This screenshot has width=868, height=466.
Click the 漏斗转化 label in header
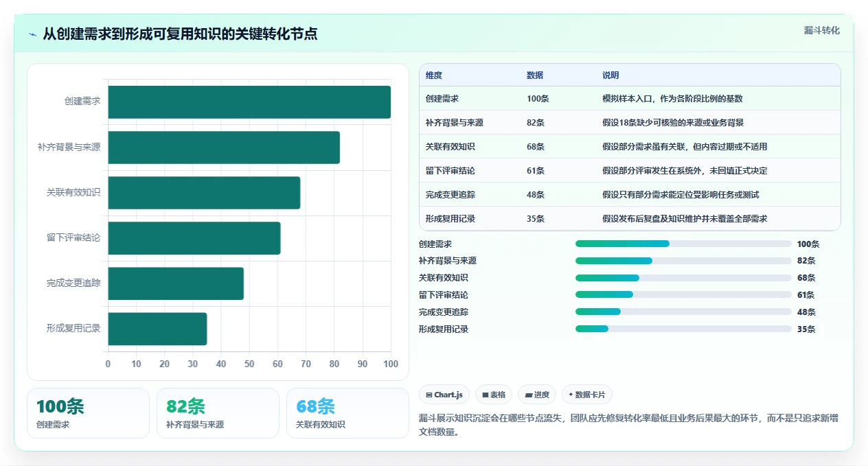(821, 30)
